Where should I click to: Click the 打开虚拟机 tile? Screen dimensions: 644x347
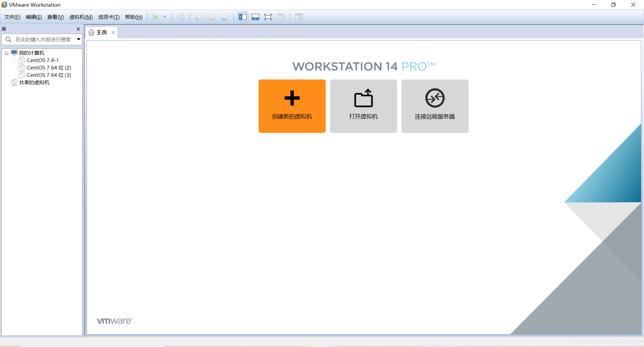364,106
